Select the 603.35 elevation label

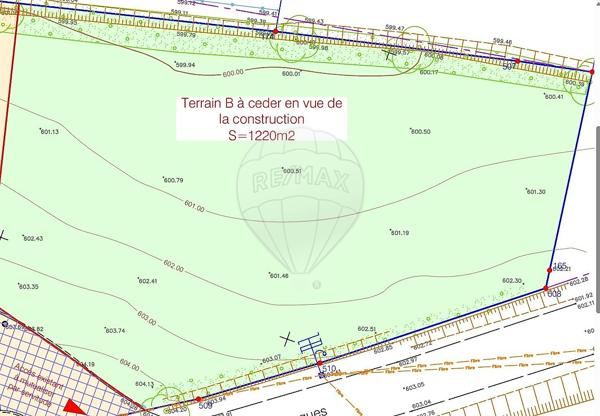coord(28,287)
